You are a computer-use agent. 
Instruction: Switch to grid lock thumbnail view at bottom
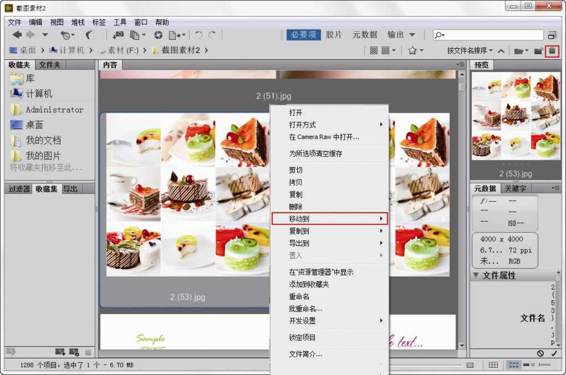click(x=493, y=365)
